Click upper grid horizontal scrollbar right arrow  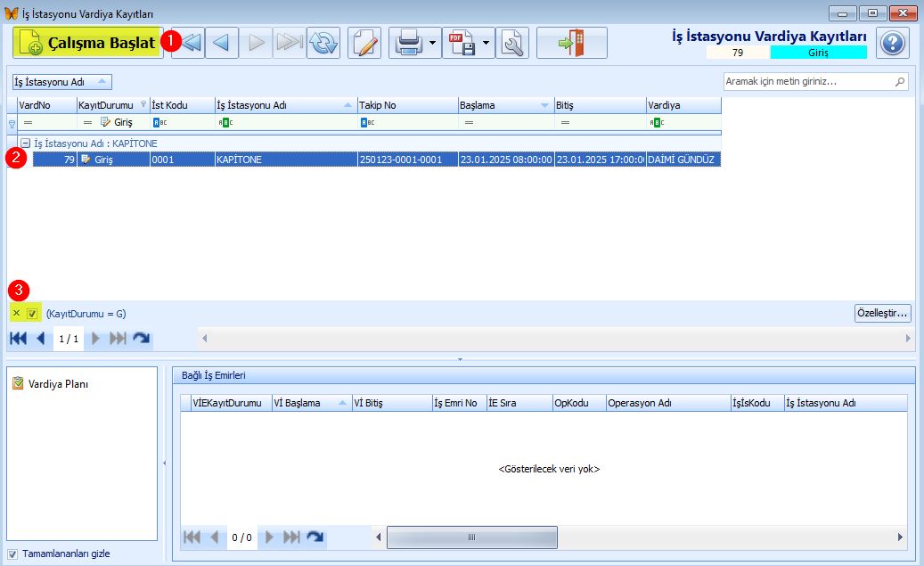[908, 339]
